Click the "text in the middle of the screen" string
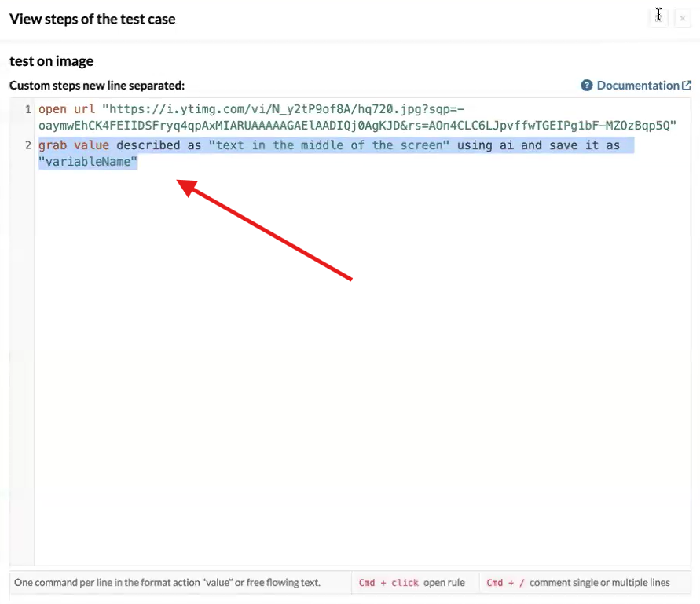Screen dimensions: 700x604 point(328,145)
